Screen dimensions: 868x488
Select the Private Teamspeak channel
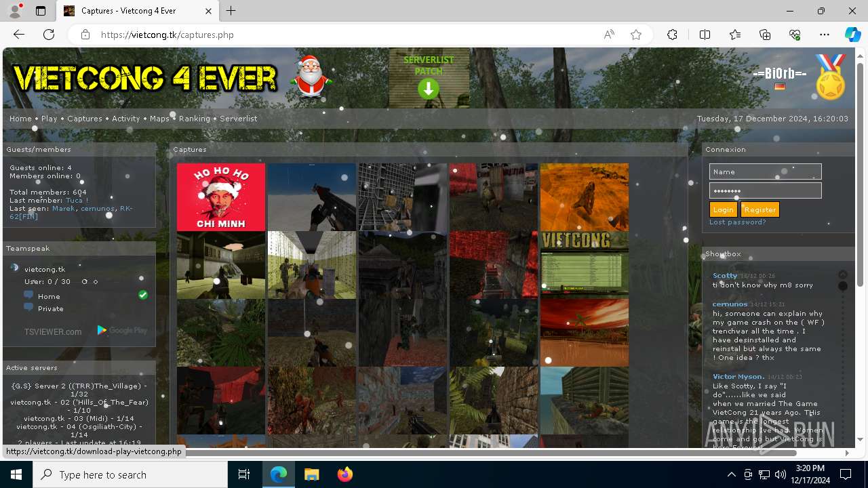coord(51,308)
